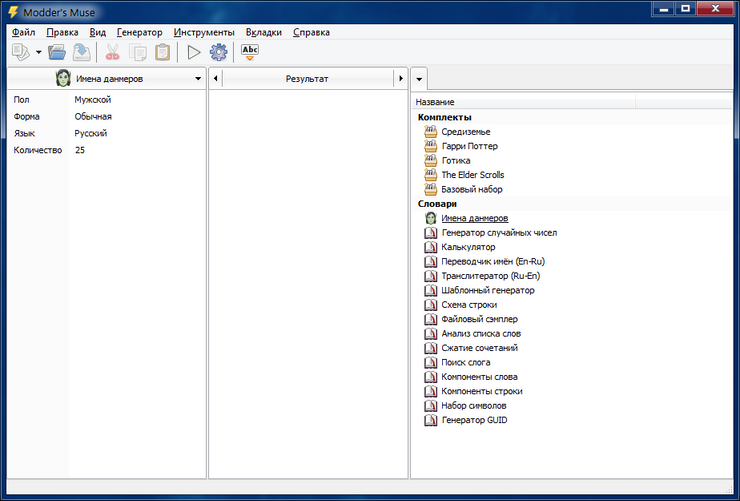Open dropdown arrow beside the New icon
This screenshot has width=740, height=501.
pos(39,52)
